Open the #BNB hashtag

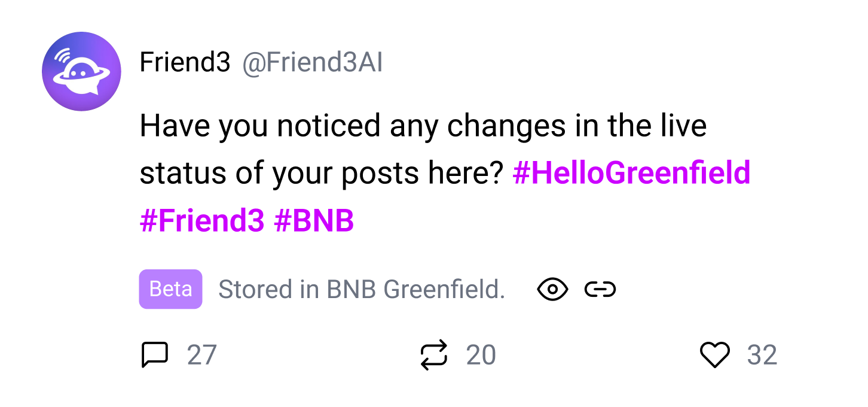click(314, 221)
